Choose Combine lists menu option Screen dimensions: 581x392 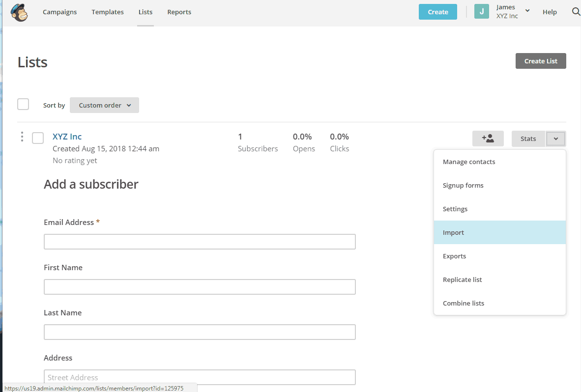click(x=500, y=303)
